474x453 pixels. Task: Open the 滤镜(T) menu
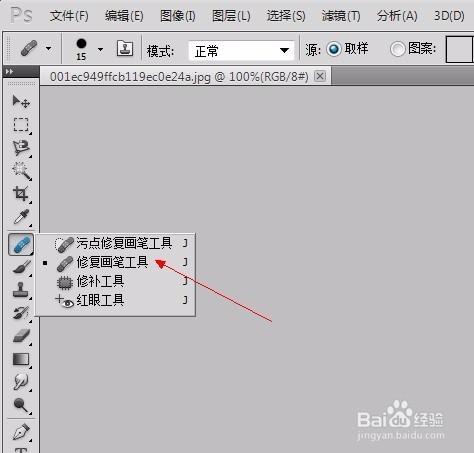pos(341,16)
